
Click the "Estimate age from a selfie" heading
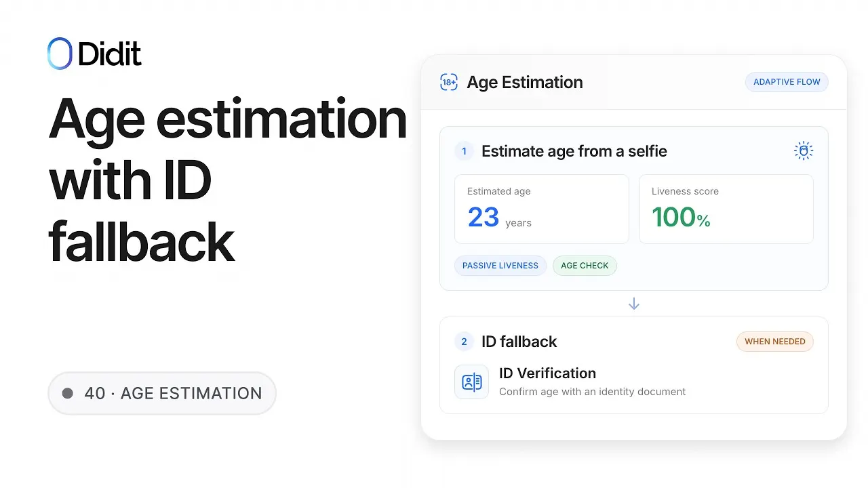[574, 151]
